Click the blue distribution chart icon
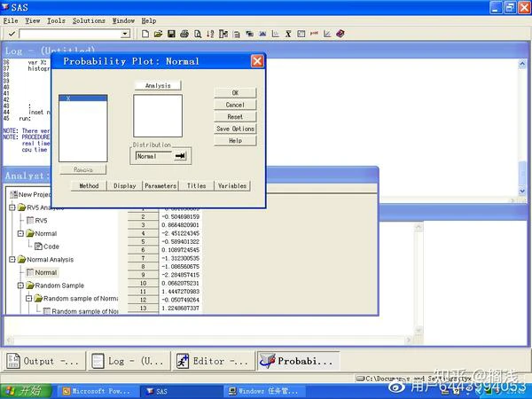 point(262,34)
